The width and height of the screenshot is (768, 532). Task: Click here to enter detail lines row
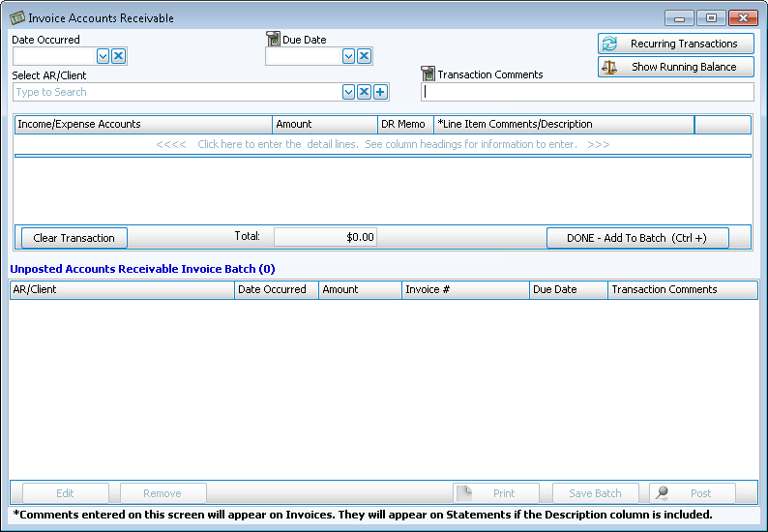[382, 144]
